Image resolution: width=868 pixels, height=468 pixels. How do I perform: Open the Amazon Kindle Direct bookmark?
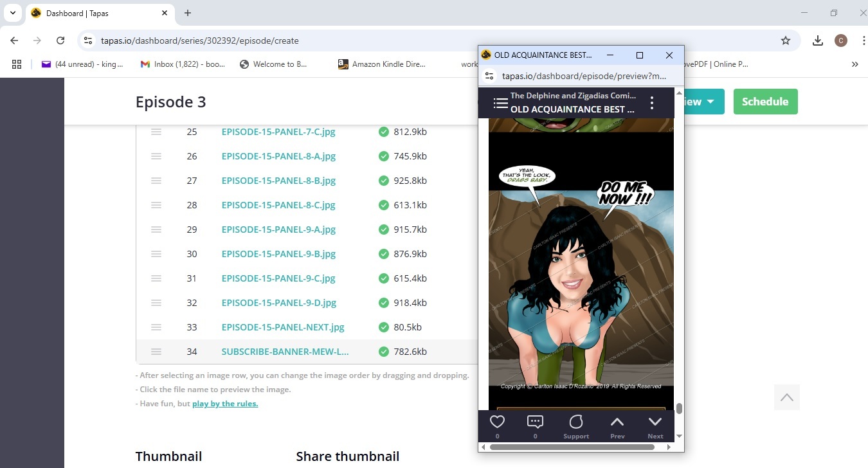[x=382, y=64]
